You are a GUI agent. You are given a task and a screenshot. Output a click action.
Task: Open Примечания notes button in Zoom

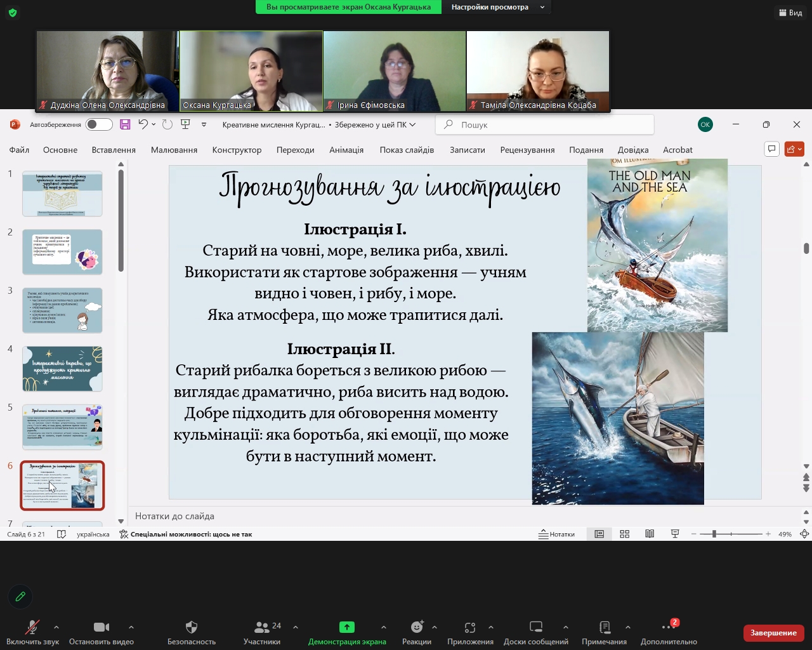pyautogui.click(x=604, y=633)
